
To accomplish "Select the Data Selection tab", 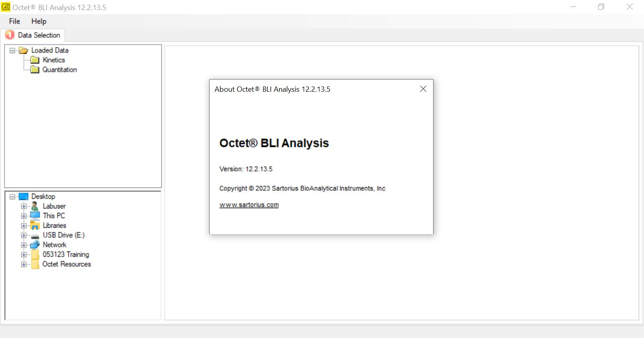I will pos(33,35).
